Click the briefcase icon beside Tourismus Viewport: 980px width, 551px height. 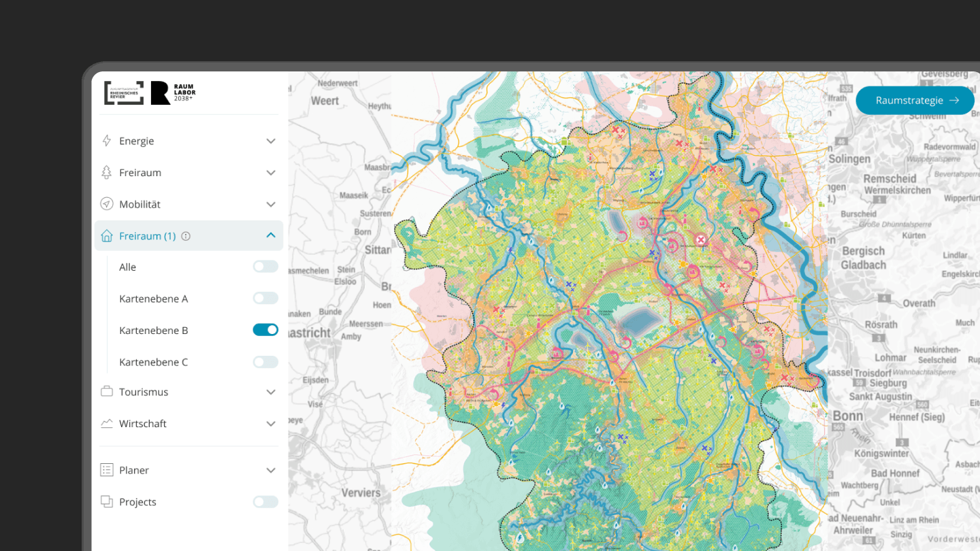click(107, 392)
